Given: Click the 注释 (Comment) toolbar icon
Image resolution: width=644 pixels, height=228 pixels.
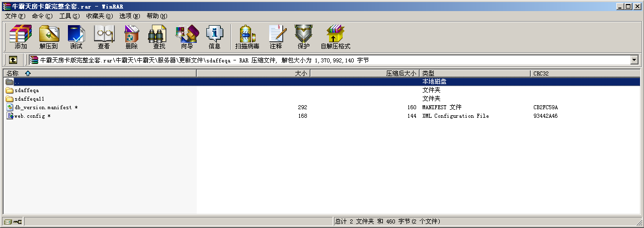Looking at the screenshot, I should click(276, 37).
